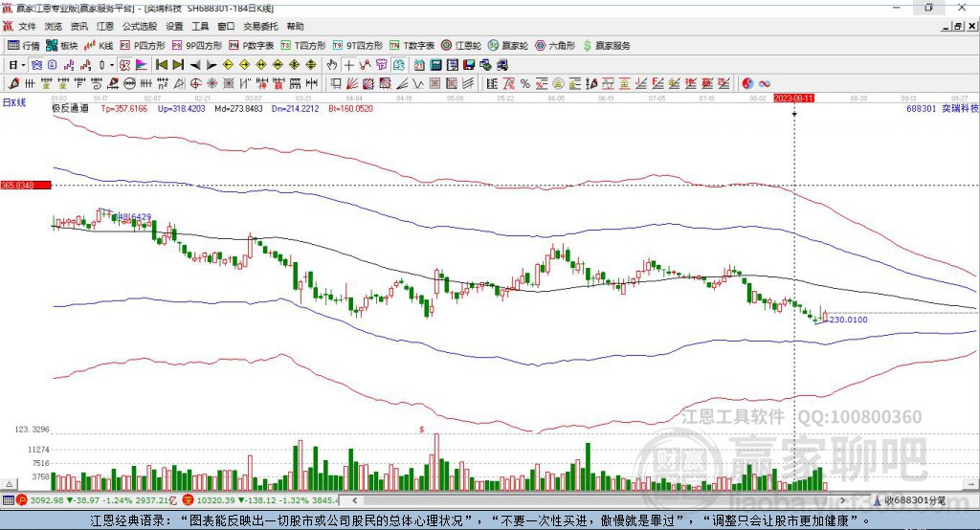Click the 极反通道 indicator label

(x=70, y=108)
